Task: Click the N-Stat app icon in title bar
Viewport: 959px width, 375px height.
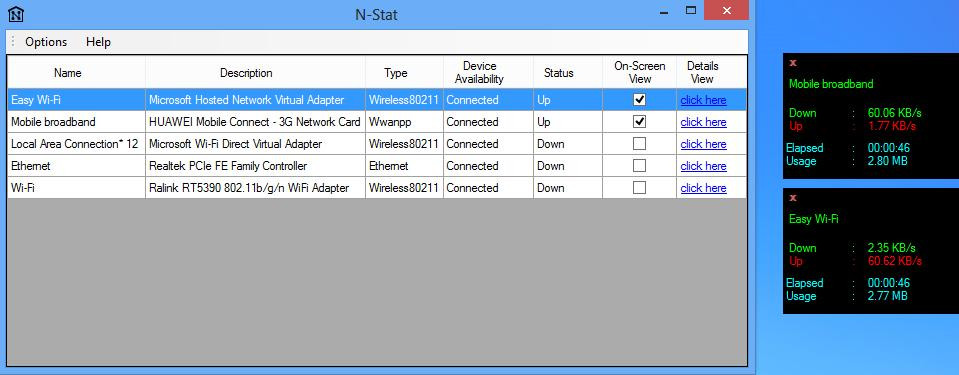Action: pos(16,13)
